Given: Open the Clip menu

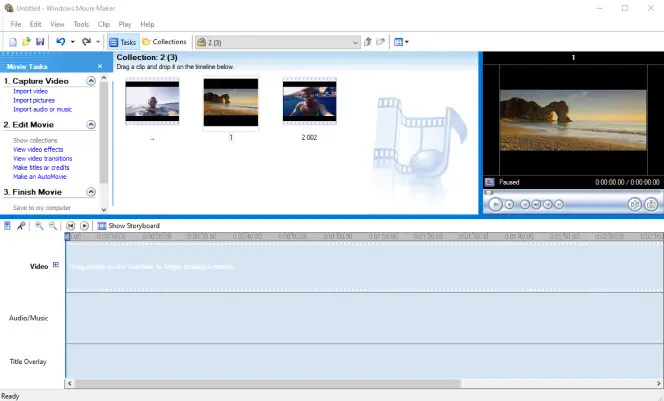Looking at the screenshot, I should [104, 24].
